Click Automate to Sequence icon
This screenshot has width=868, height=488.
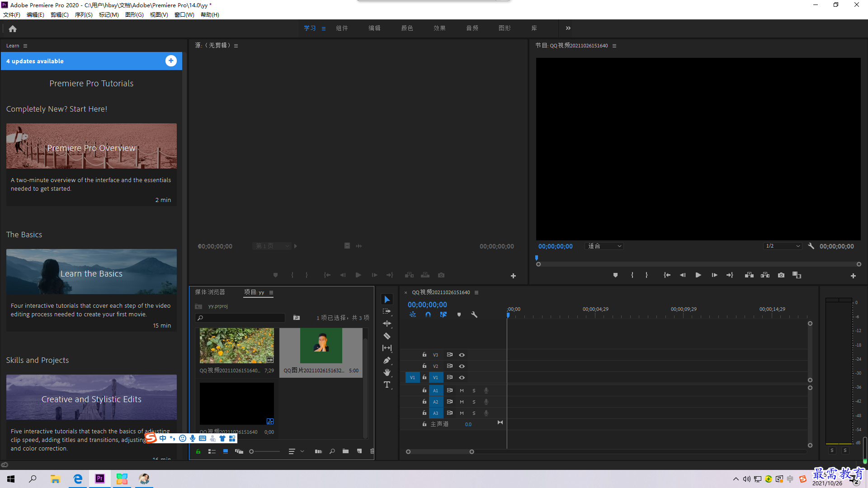point(318,451)
